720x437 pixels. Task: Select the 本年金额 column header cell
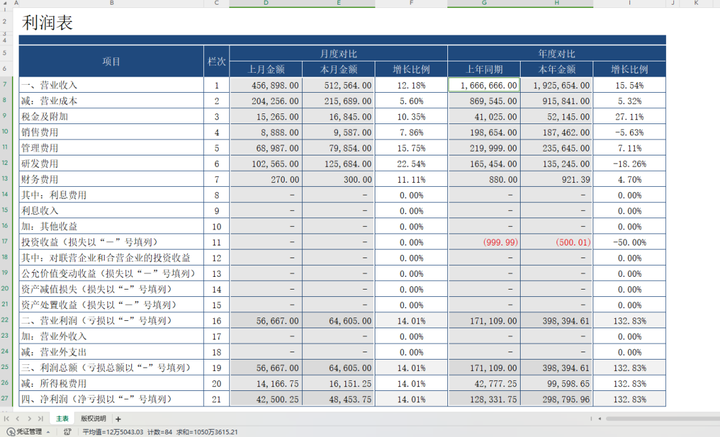tap(557, 69)
